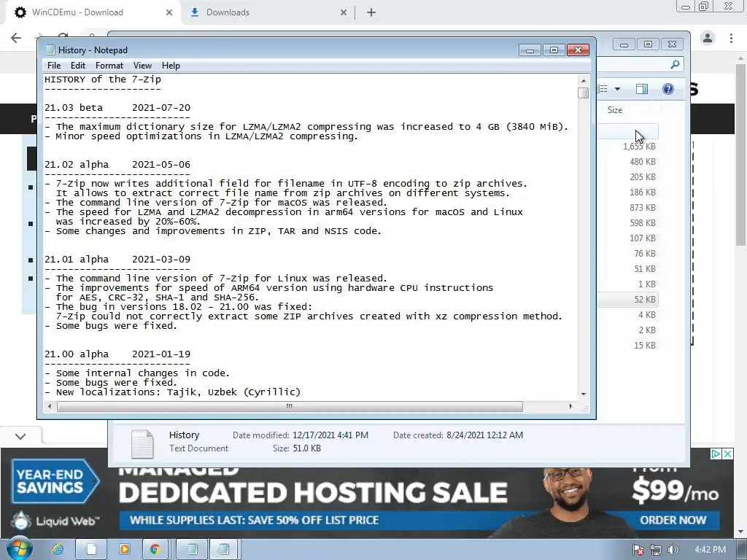Open the blank document taskbar item

pyautogui.click(x=91, y=549)
